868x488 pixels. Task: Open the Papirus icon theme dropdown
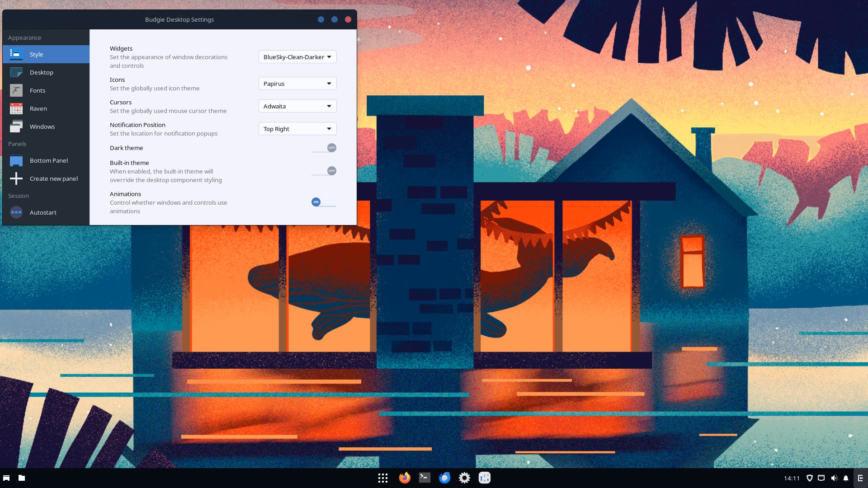(x=297, y=84)
